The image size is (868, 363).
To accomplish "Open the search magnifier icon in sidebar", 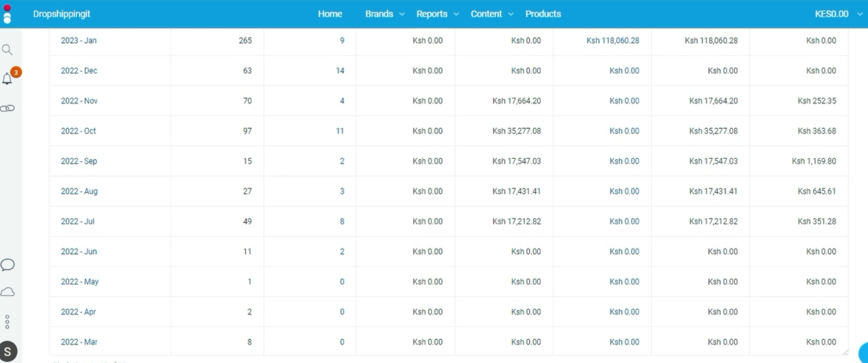I will (x=7, y=50).
